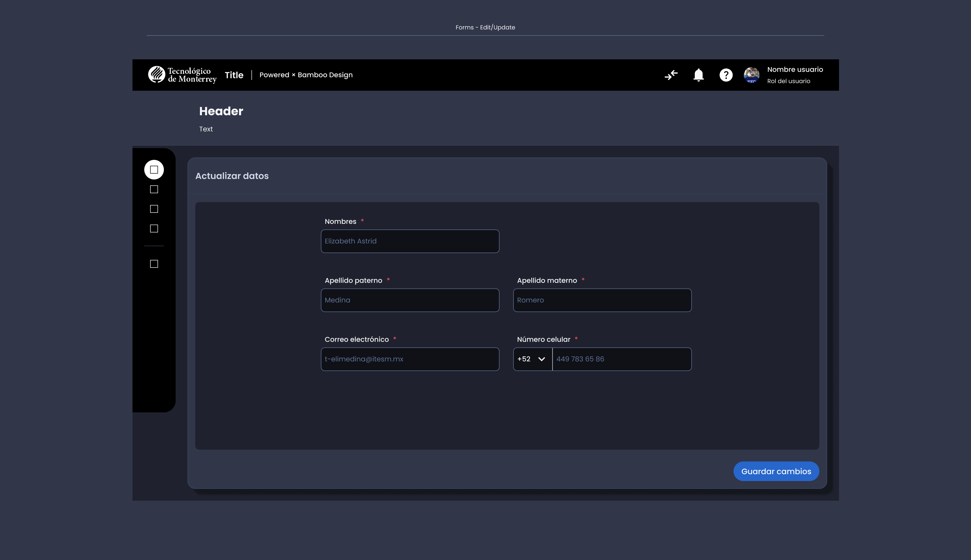Click the Nombres input field

410,241
